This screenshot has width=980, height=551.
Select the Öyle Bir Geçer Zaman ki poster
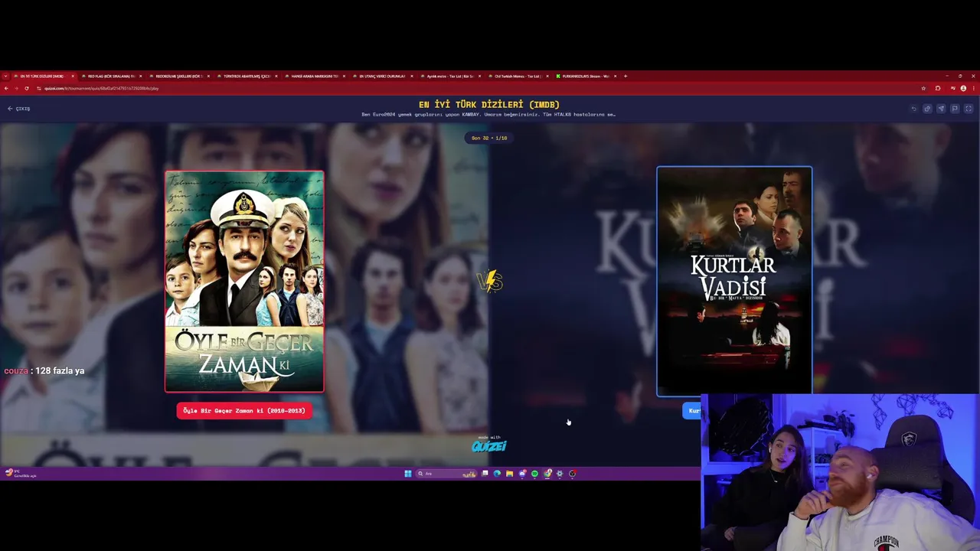(244, 281)
